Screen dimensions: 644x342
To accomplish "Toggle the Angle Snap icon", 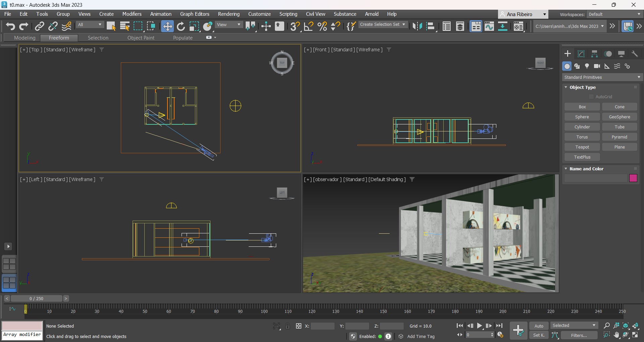I will click(x=308, y=26).
